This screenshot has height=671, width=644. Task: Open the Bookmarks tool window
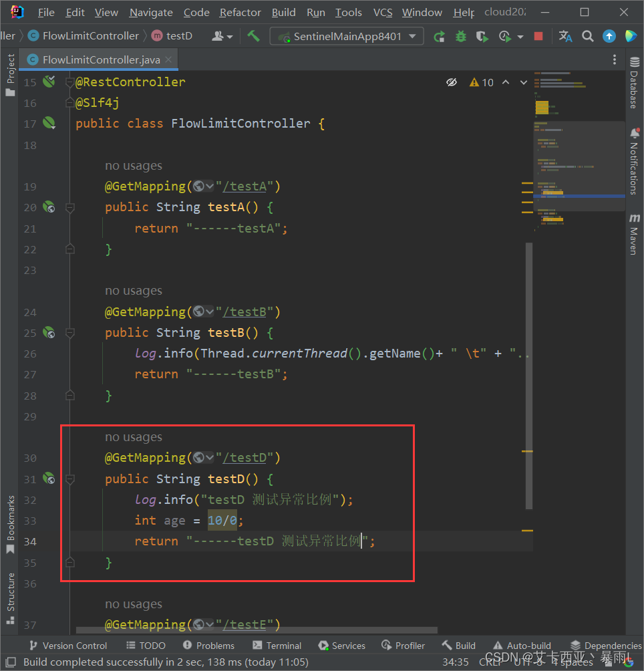10,524
